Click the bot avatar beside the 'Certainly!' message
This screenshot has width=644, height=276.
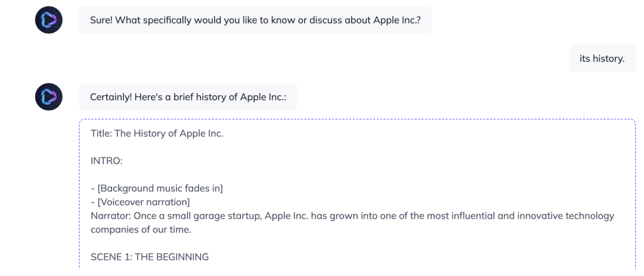tap(48, 97)
